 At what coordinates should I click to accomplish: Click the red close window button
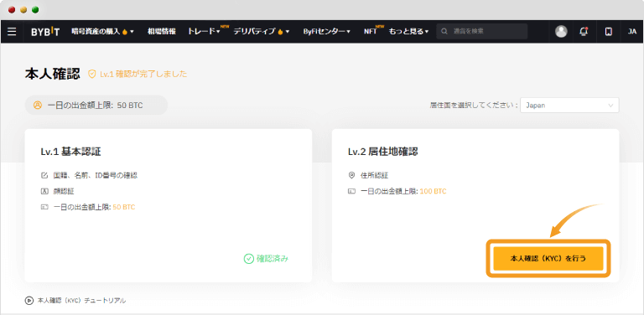click(12, 10)
